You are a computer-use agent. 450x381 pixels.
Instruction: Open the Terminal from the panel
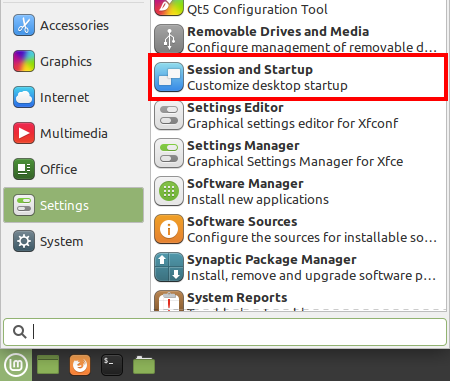(x=112, y=365)
